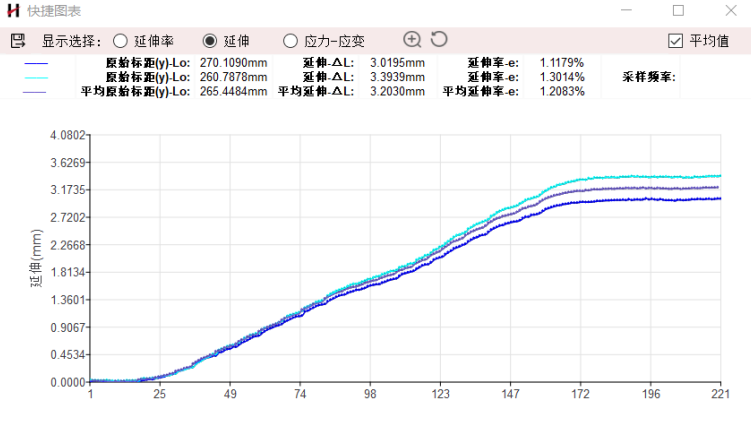Screen dimensions: 751x425
Task: Click the H application logo icon
Action: [x=13, y=11]
